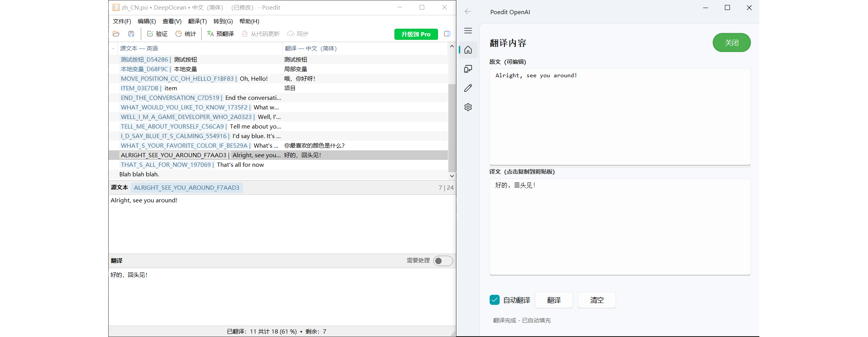Select the THAT_S_ALL_FOR_NOW_197069 row
Image resolution: width=868 pixels, height=337 pixels.
pyautogui.click(x=278, y=164)
